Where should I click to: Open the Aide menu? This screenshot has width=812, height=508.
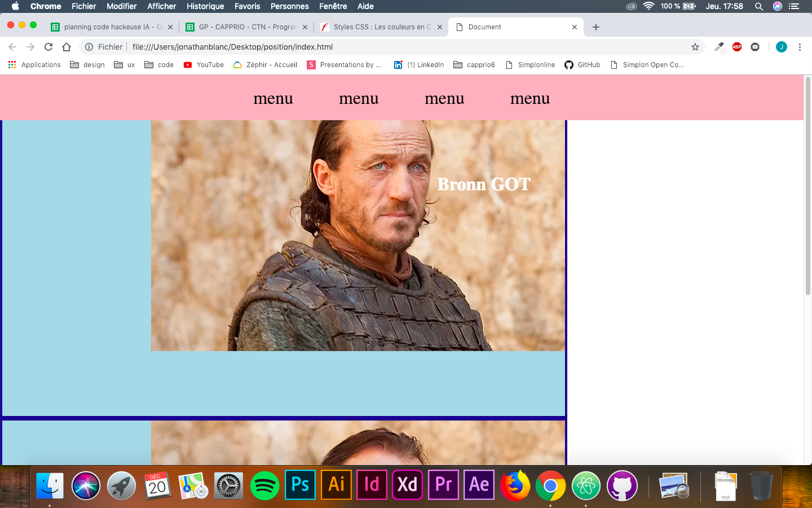pos(365,6)
